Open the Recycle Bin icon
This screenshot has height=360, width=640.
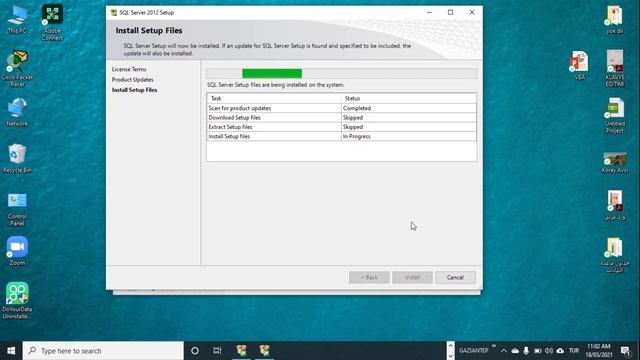pyautogui.click(x=17, y=158)
